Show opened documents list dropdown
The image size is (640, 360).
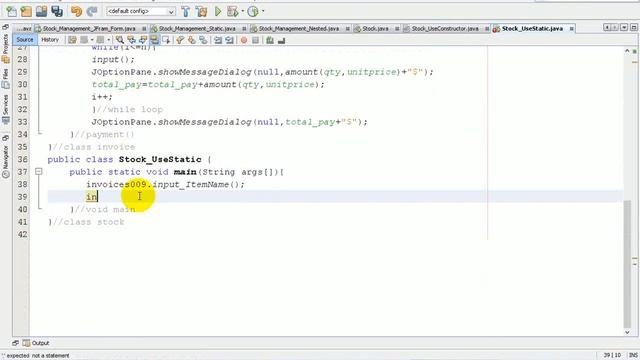(x=624, y=27)
